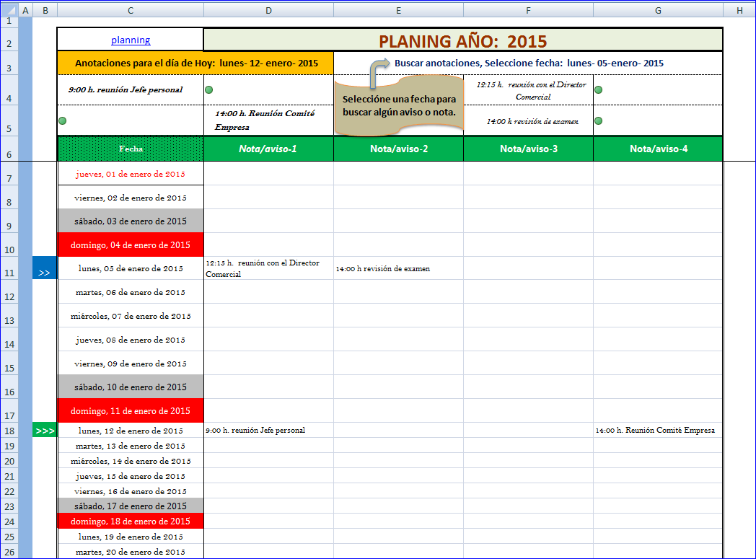The height and width of the screenshot is (559, 756).
Task: Click row 11 note 14:00 h revisión de examen
Action: click(399, 268)
